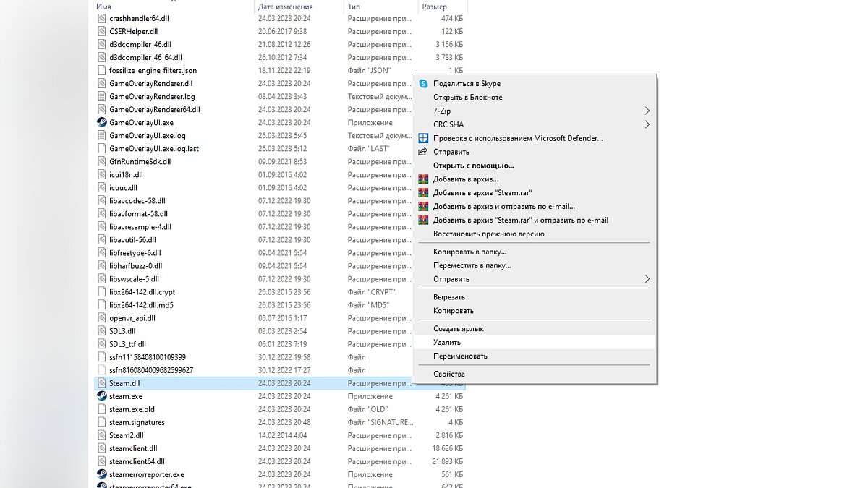
Task: Open Свойства from the context menu
Action: coord(448,374)
